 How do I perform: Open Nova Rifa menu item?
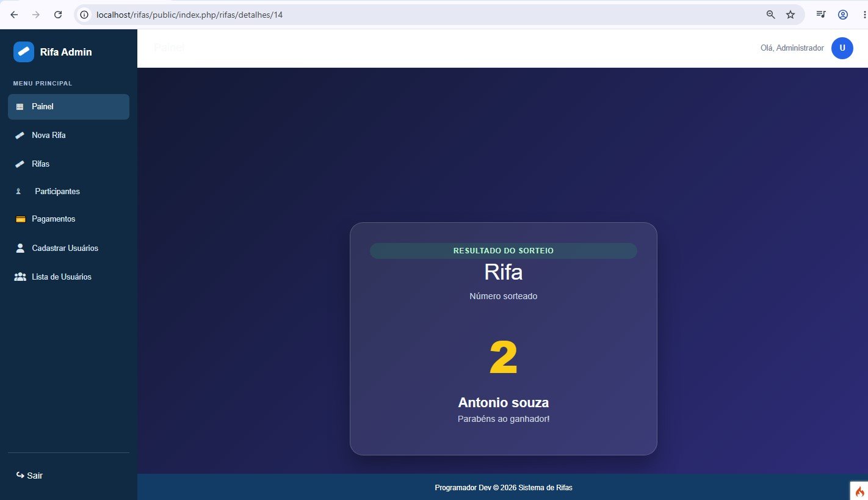point(68,136)
